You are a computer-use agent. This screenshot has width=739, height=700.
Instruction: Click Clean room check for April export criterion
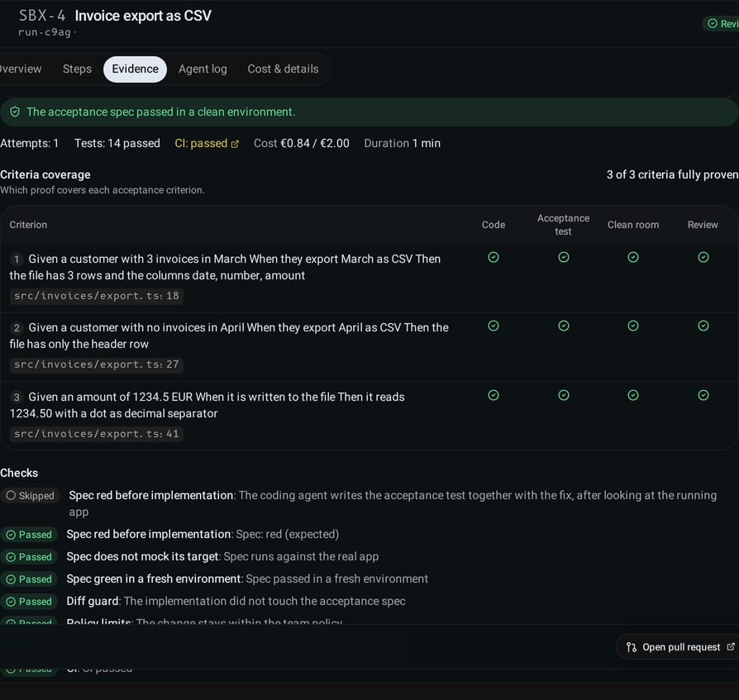click(633, 326)
